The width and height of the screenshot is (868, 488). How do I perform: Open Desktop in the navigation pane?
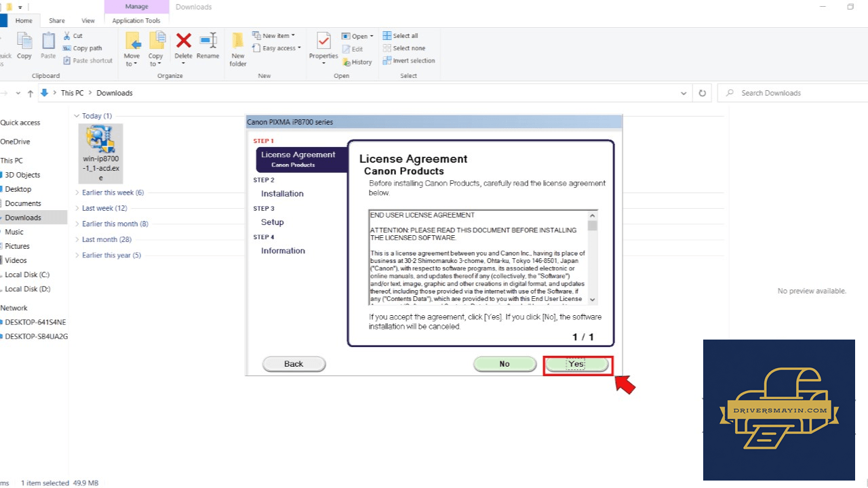[18, 189]
